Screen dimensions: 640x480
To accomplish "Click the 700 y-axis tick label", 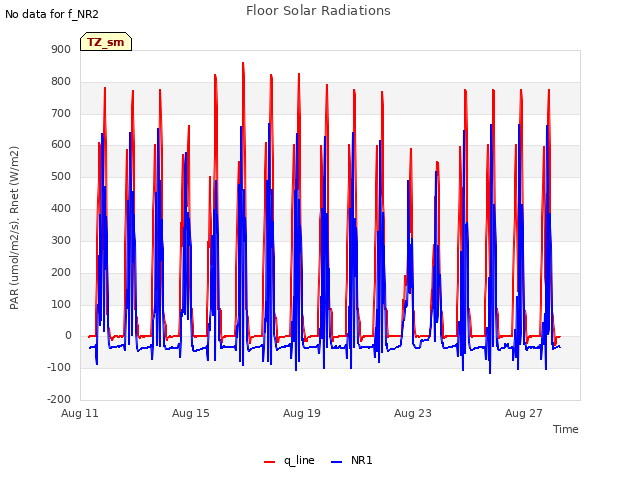I will (x=61, y=113).
